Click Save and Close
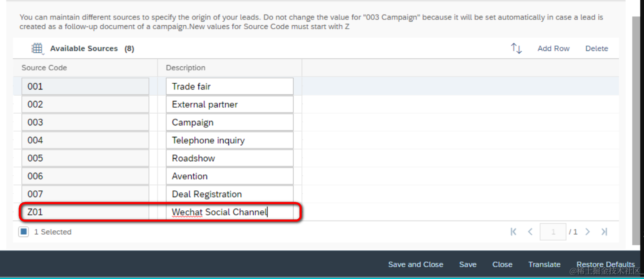The image size is (644, 279). coord(416,264)
